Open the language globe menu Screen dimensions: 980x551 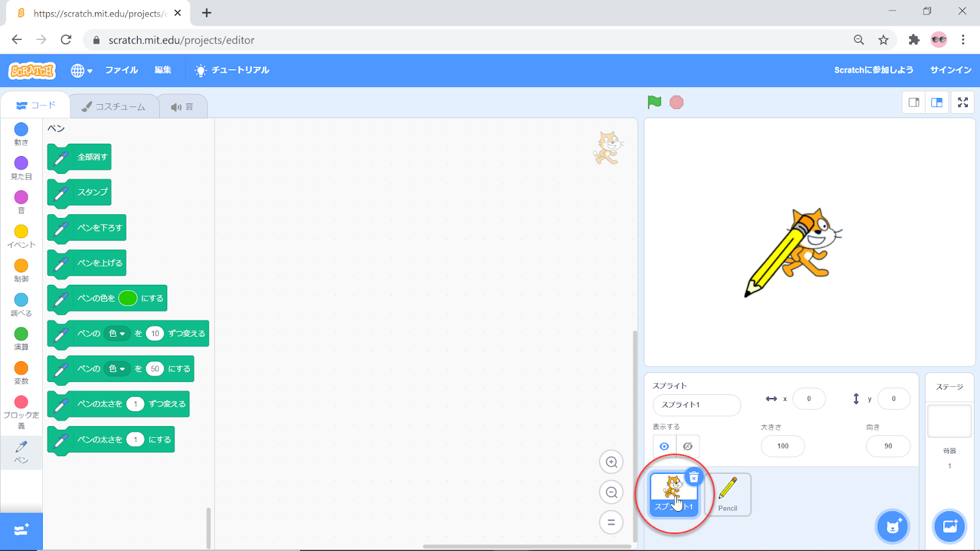(x=81, y=70)
